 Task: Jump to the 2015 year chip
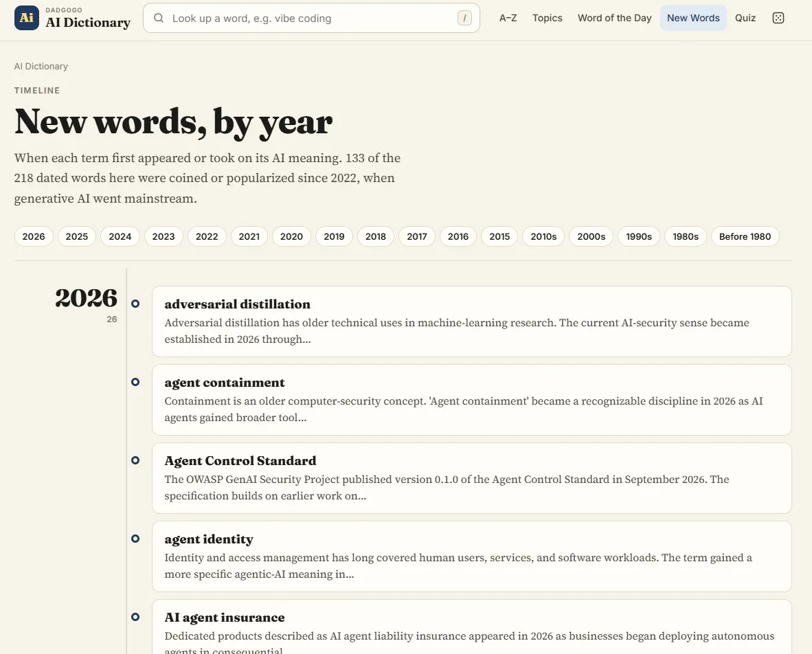(x=499, y=236)
